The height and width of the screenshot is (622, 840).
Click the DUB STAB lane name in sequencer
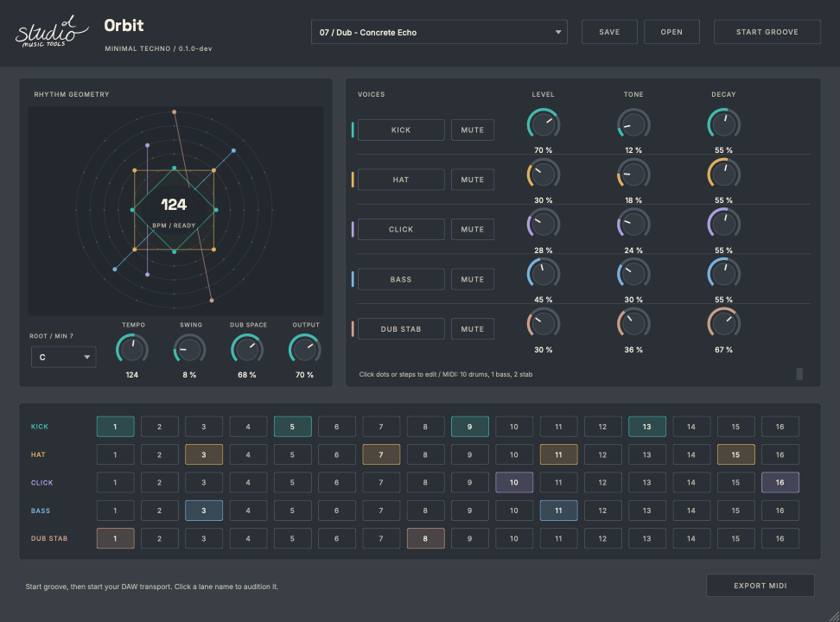point(49,538)
